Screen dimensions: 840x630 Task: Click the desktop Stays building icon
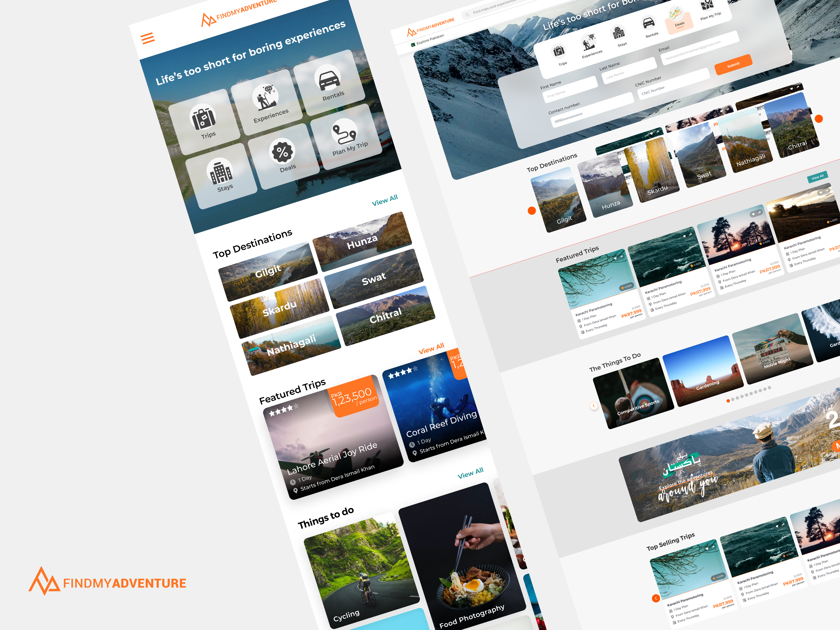pyautogui.click(x=619, y=33)
